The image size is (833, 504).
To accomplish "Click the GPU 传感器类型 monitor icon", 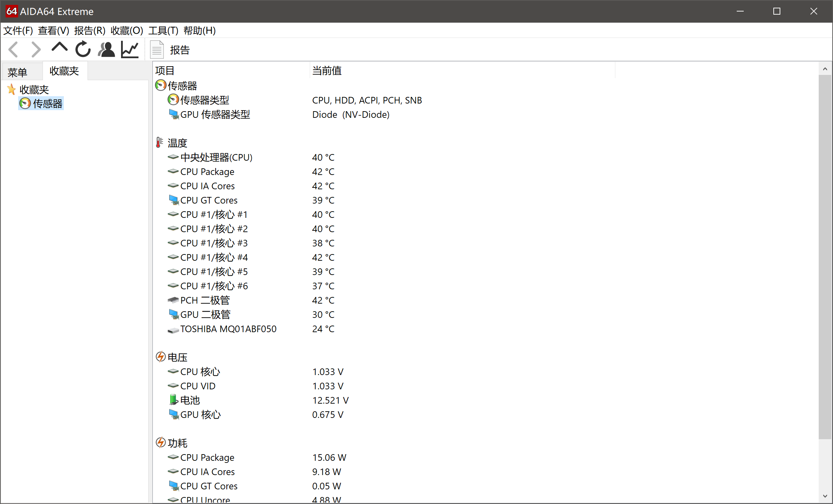I will [x=173, y=114].
